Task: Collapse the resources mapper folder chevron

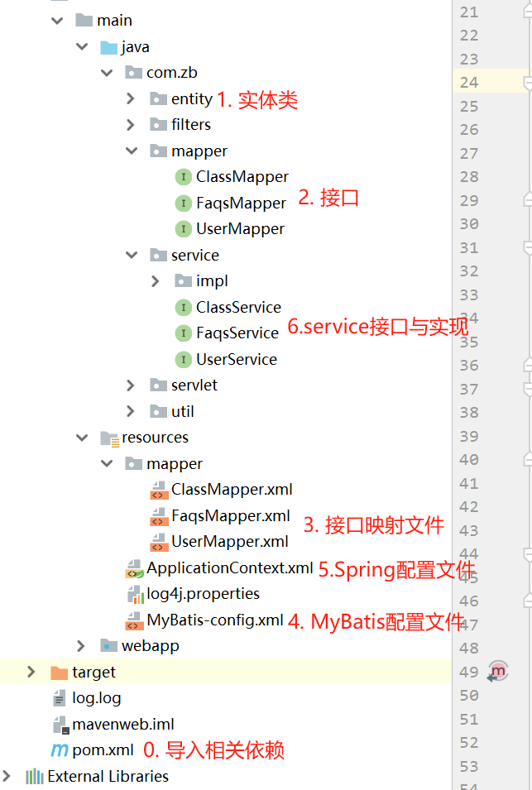Action: pyautogui.click(x=107, y=463)
